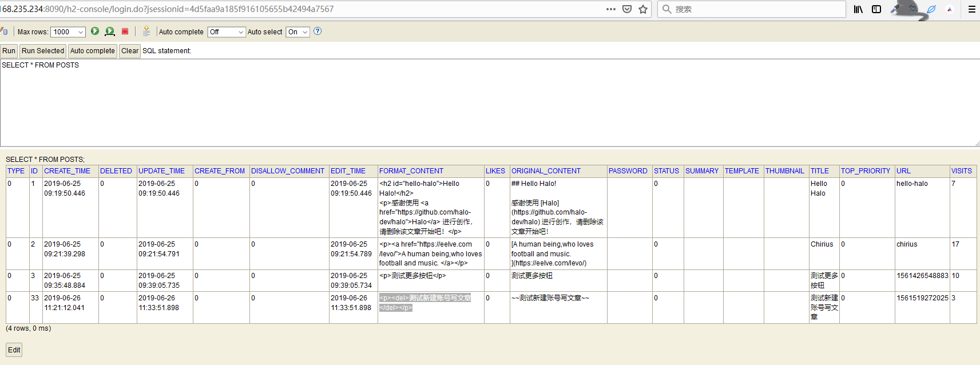Click the Run button
This screenshot has height=365, width=980.
point(9,51)
